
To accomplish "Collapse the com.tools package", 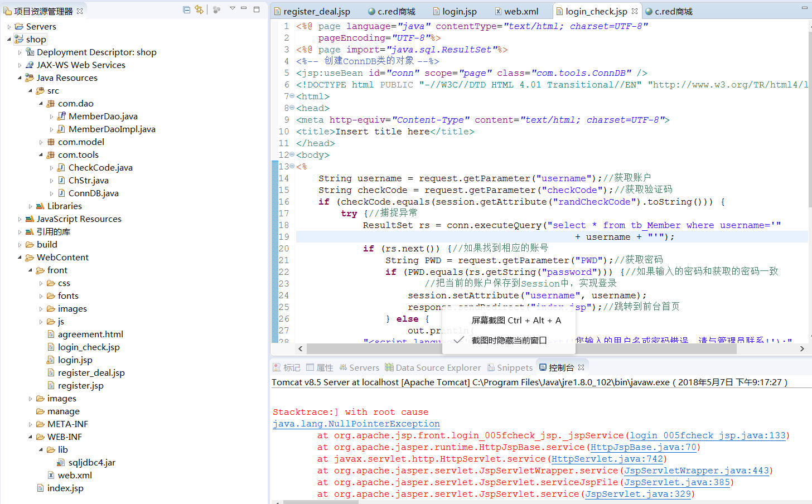I will tap(41, 155).
